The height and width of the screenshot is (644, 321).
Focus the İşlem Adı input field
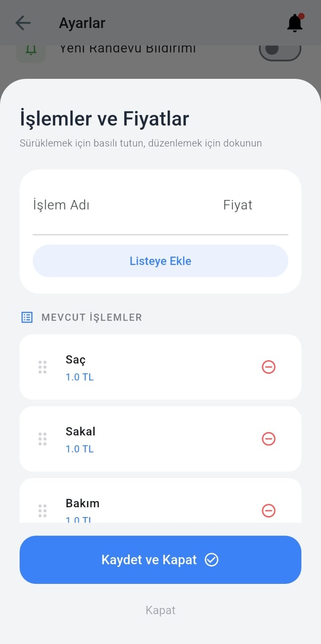point(120,205)
